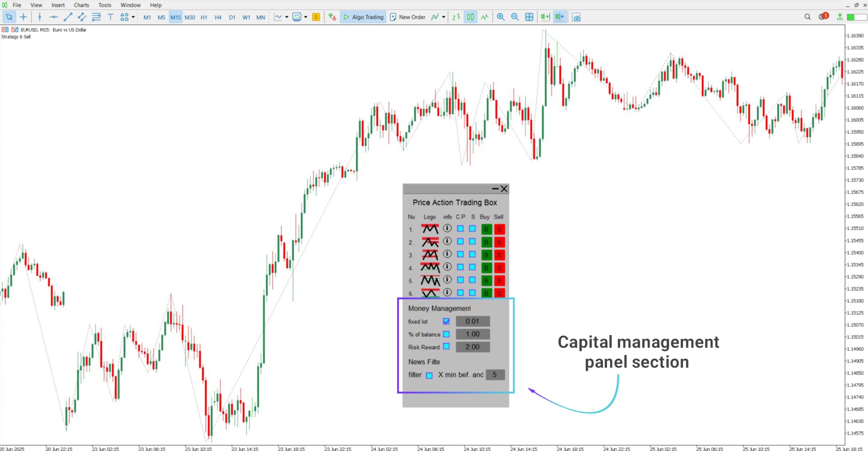Click the Algo Trading button
Screen dimensions: 868x451
(x=363, y=17)
